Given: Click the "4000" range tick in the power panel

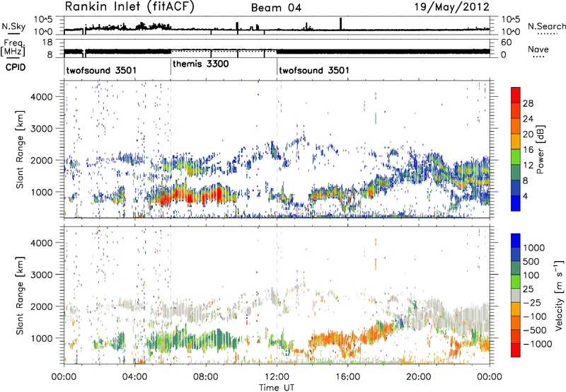Looking at the screenshot, I should 42,97.
